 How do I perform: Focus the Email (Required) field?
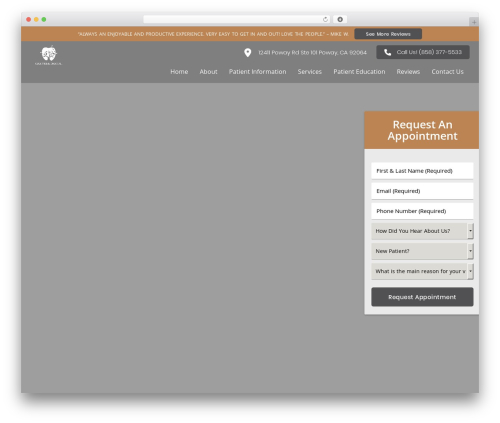pyautogui.click(x=422, y=191)
